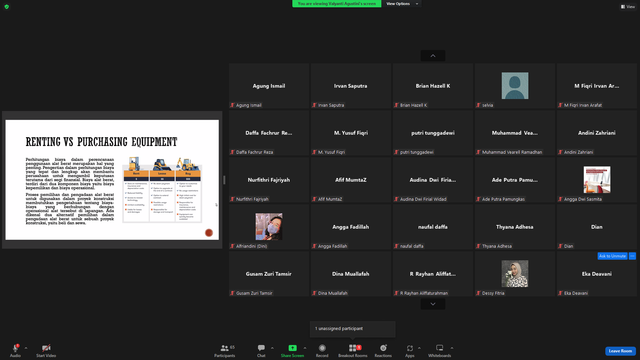Screen dimensions: 640x360
Task: Expand chat options arrow next to Chat
Action: click(x=272, y=348)
